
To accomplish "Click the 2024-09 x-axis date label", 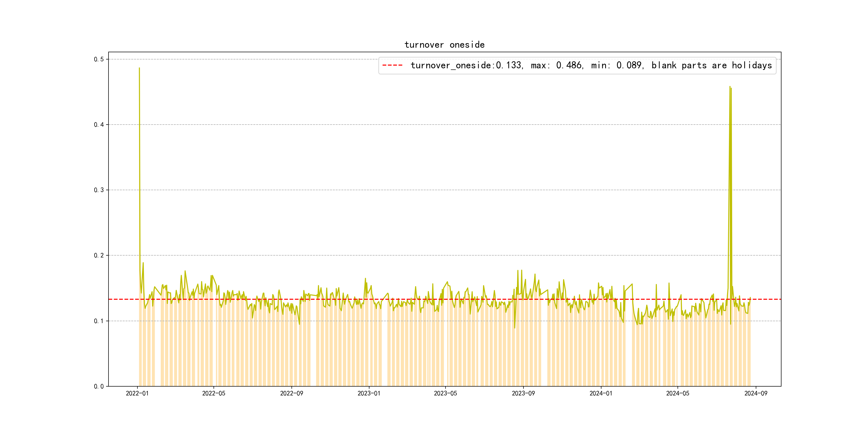I will [756, 394].
